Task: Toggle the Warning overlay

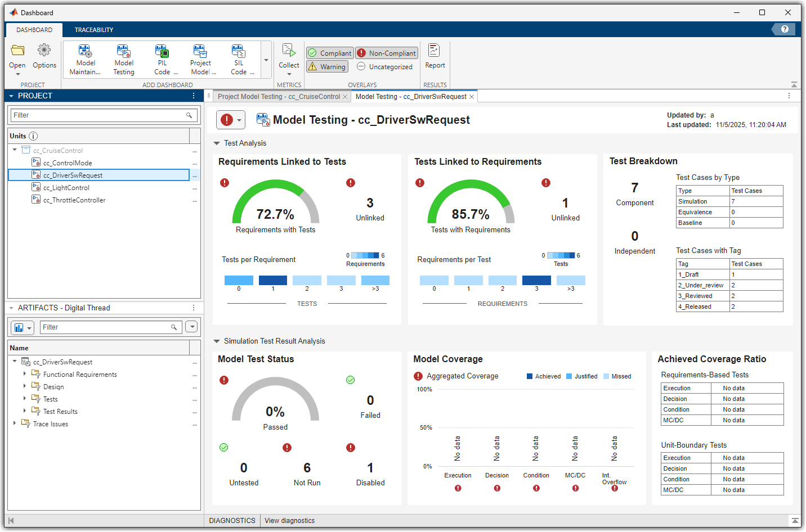Action: pos(327,66)
